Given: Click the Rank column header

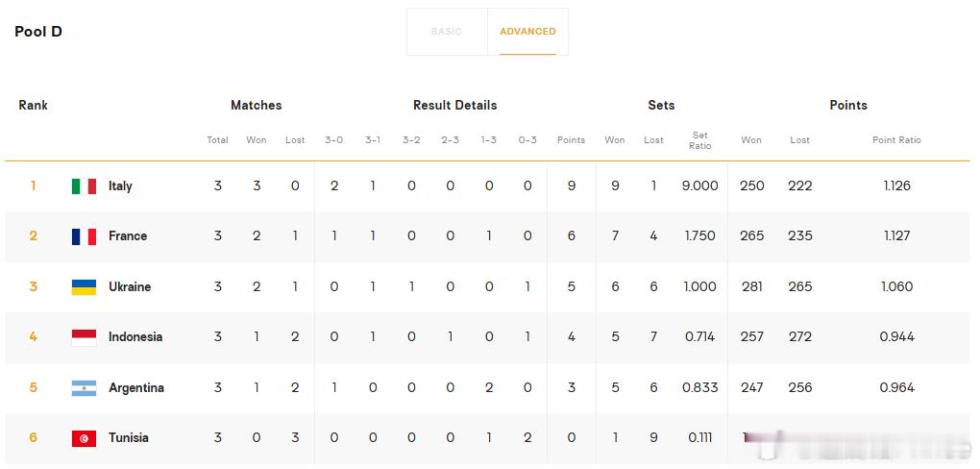Looking at the screenshot, I should pyautogui.click(x=33, y=105).
